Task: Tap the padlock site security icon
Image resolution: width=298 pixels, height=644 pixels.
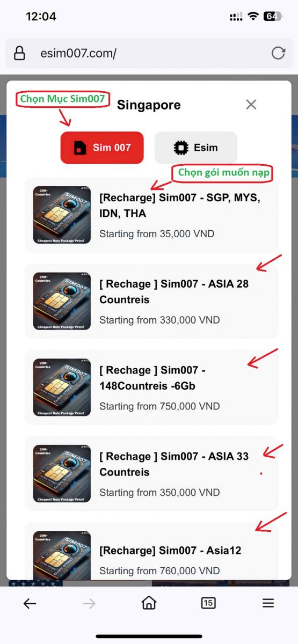Action: (x=19, y=53)
